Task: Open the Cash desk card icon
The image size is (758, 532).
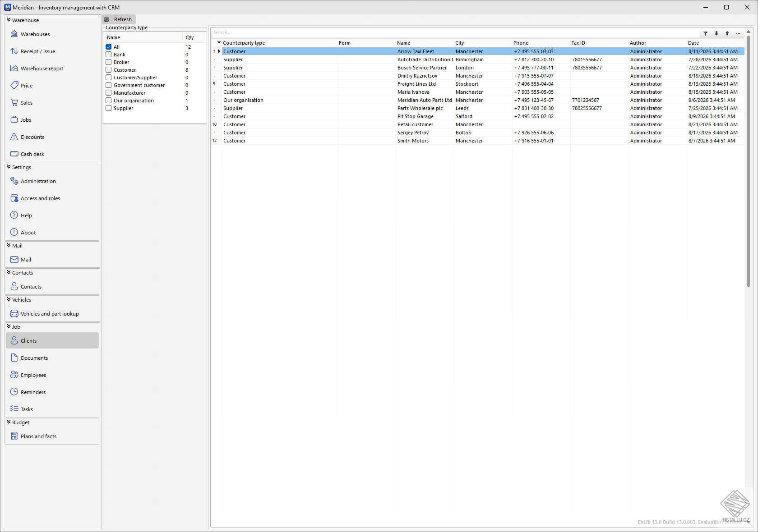Action: coord(14,154)
